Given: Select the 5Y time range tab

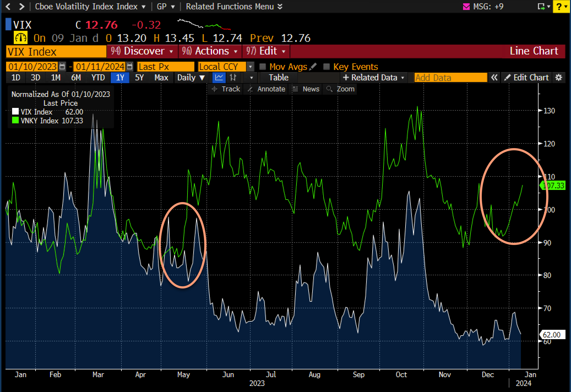Looking at the screenshot, I should [139, 78].
